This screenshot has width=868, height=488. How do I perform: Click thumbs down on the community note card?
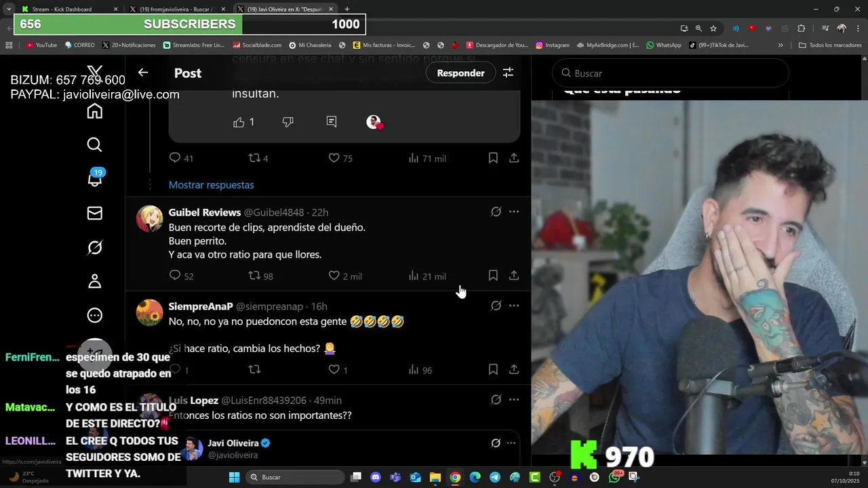coord(288,122)
